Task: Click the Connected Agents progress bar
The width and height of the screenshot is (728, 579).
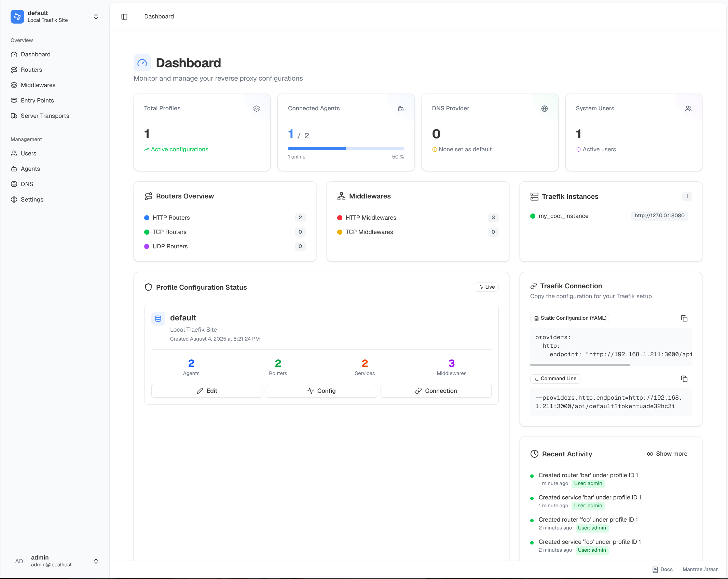Action: (346, 149)
